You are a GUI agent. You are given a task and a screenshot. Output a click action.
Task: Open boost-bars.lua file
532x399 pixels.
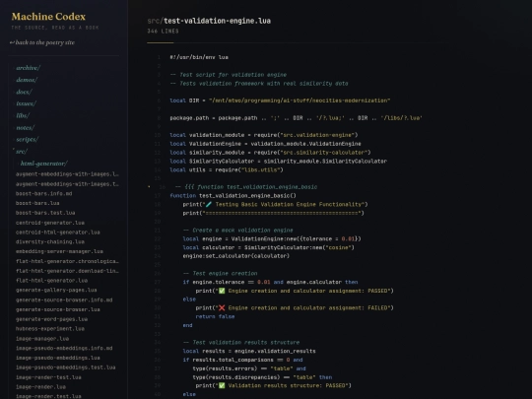(x=37, y=203)
